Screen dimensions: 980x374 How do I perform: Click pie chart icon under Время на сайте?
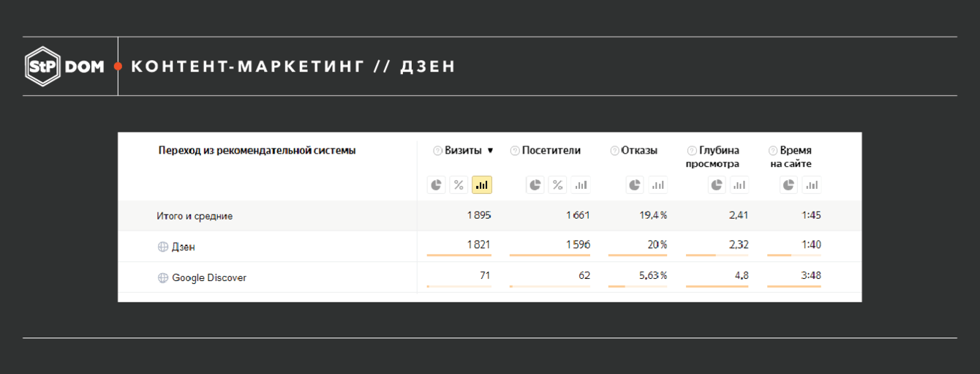(788, 185)
